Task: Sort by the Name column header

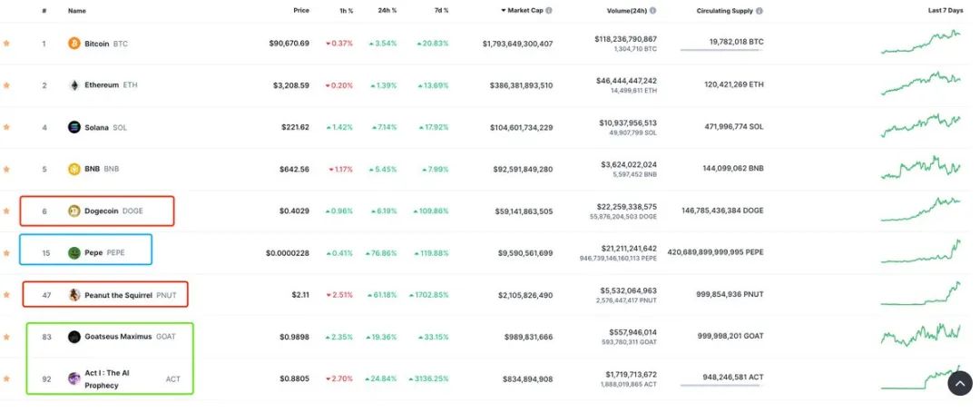Action: (77, 11)
